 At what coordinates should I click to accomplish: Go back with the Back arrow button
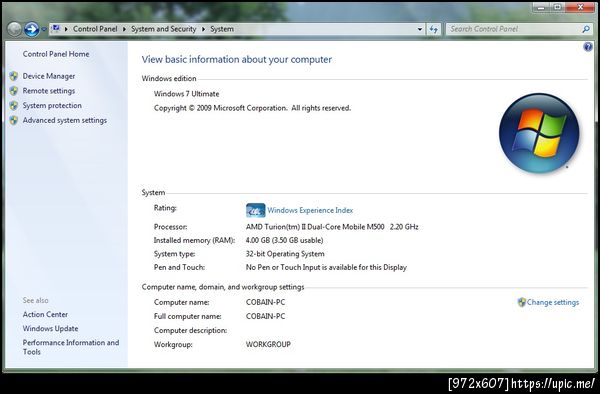[15, 29]
